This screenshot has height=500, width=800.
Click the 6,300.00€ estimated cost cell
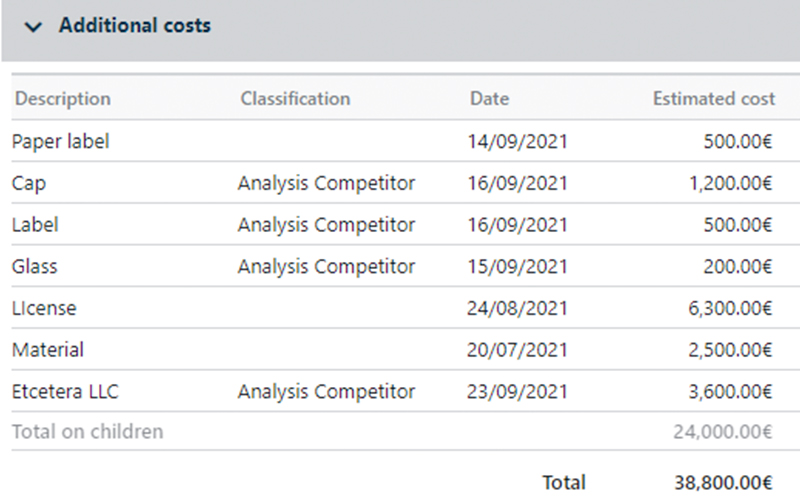point(729,309)
